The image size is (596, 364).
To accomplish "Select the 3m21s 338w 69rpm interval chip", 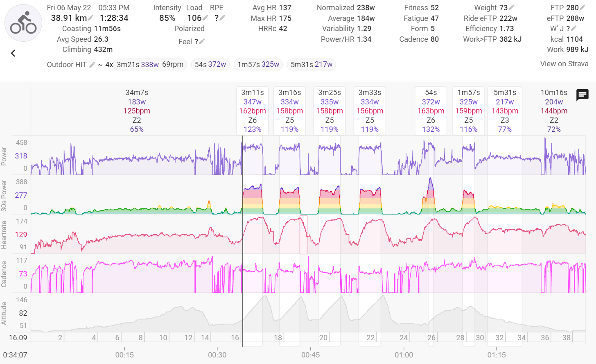I will click(x=150, y=65).
